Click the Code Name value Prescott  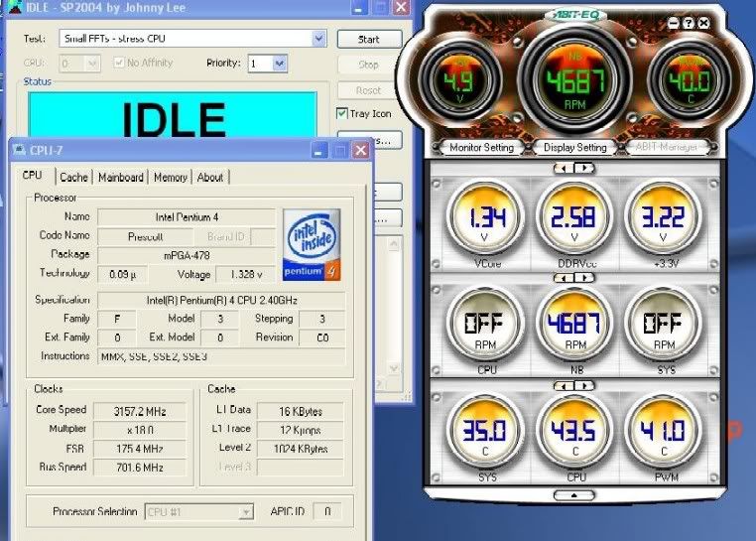[145, 236]
